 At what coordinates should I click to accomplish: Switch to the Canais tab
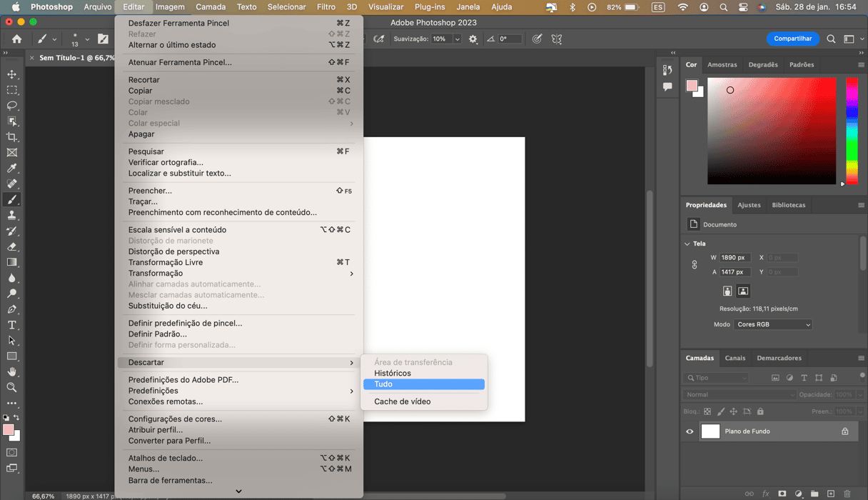(x=735, y=359)
